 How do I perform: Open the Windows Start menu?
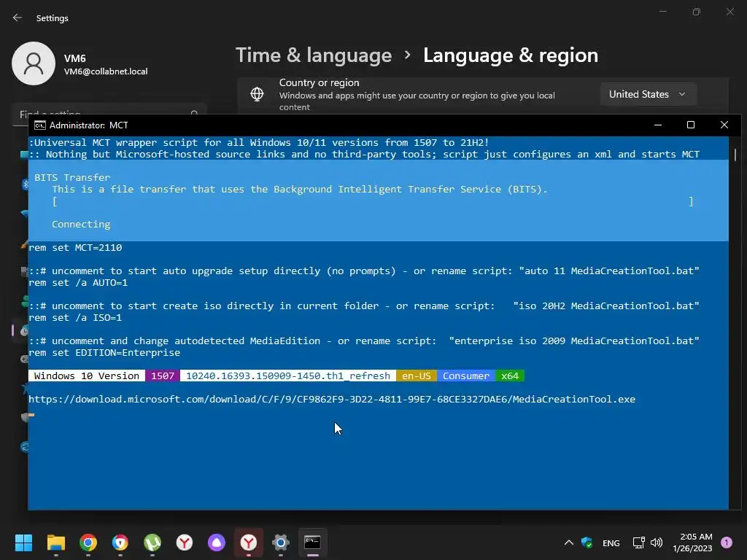click(23, 542)
